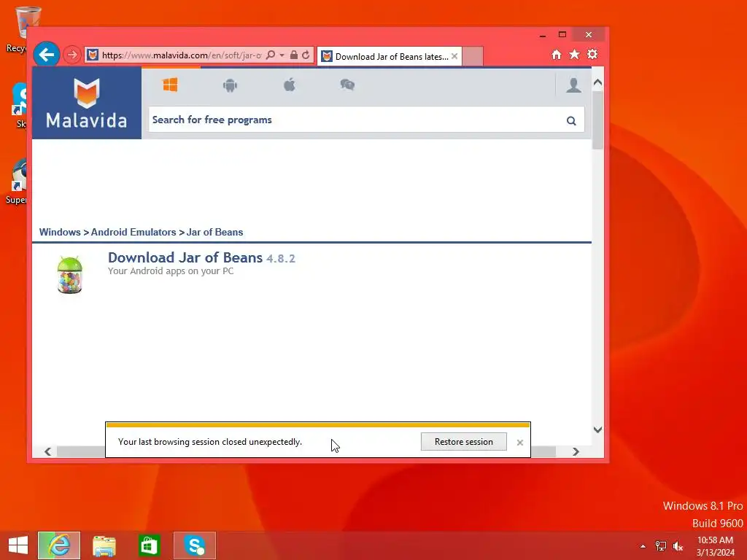Click Internet Explorer taskbar icon
This screenshot has height=560, width=747.
[59, 545]
